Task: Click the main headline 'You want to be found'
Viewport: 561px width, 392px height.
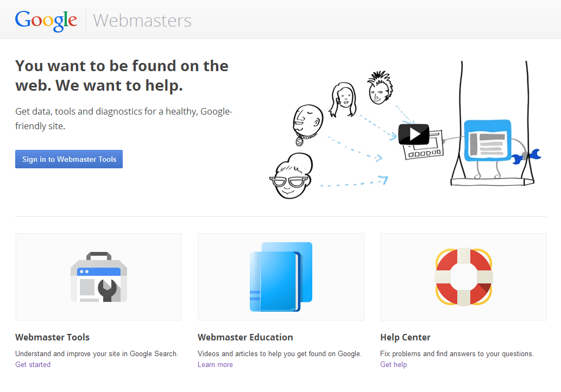Action: point(122,75)
